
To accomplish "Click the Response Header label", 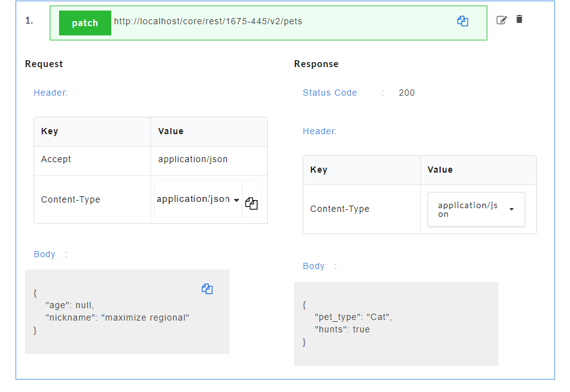I will point(319,131).
